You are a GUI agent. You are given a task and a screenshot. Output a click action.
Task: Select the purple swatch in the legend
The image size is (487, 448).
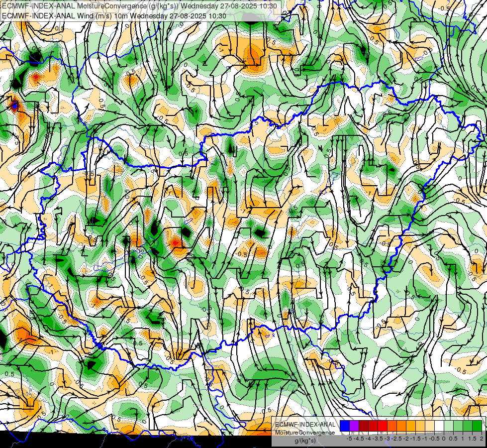[354, 426]
